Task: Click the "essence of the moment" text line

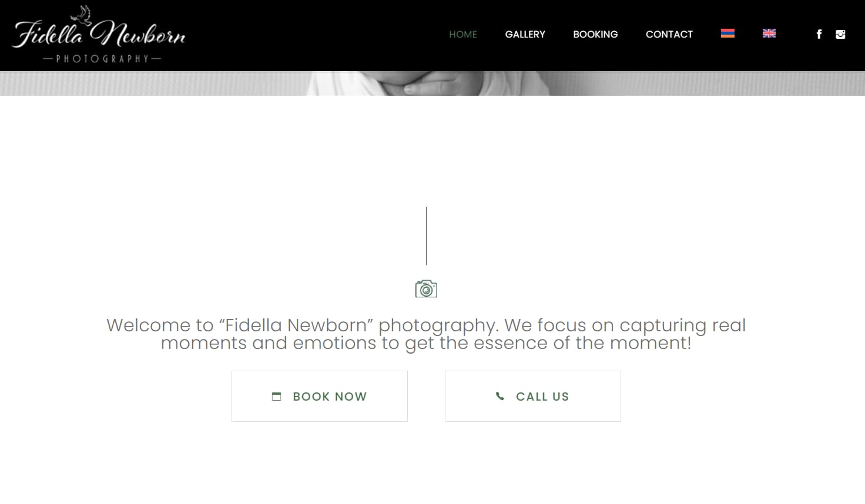Action: pos(426,343)
